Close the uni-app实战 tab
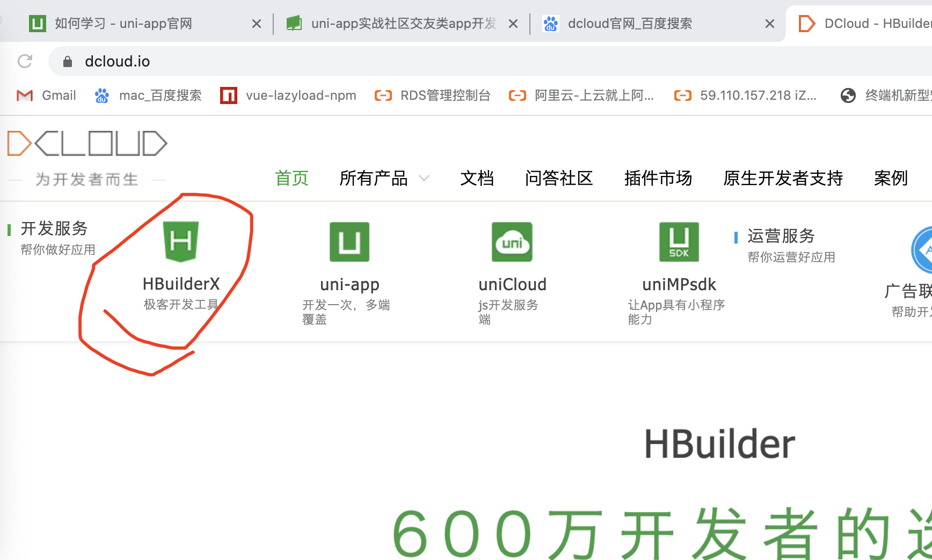932x560 pixels. pos(513,24)
